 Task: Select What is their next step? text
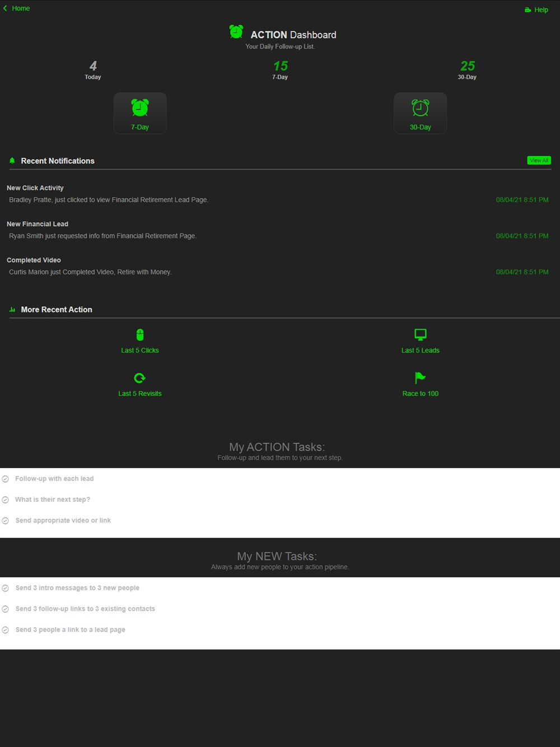pyautogui.click(x=53, y=499)
